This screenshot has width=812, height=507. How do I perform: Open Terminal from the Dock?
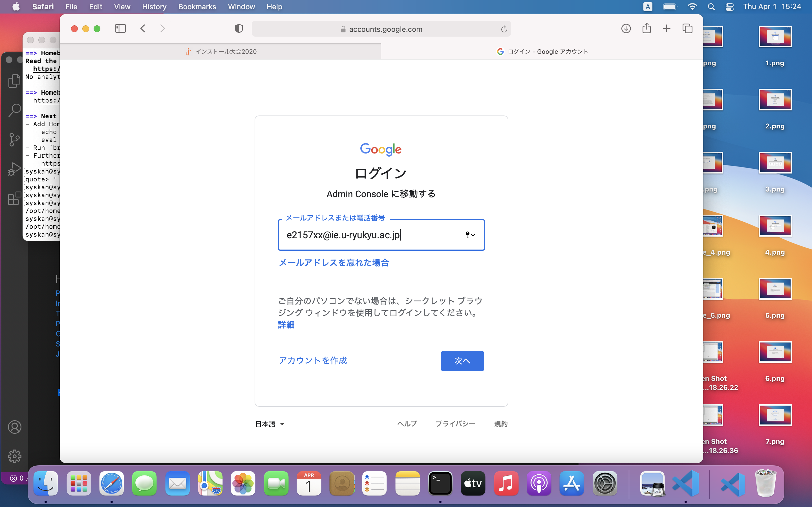440,483
